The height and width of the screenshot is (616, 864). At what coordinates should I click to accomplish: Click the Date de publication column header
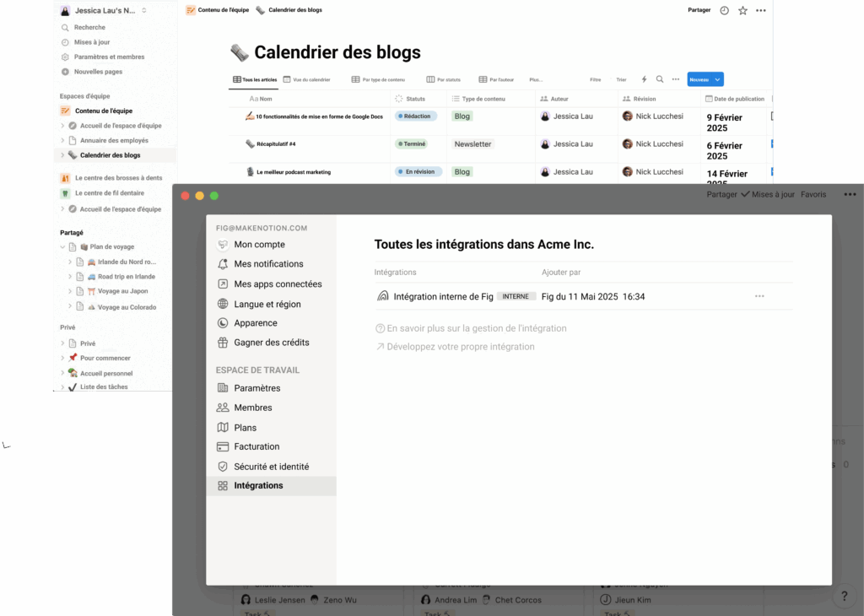(x=735, y=100)
